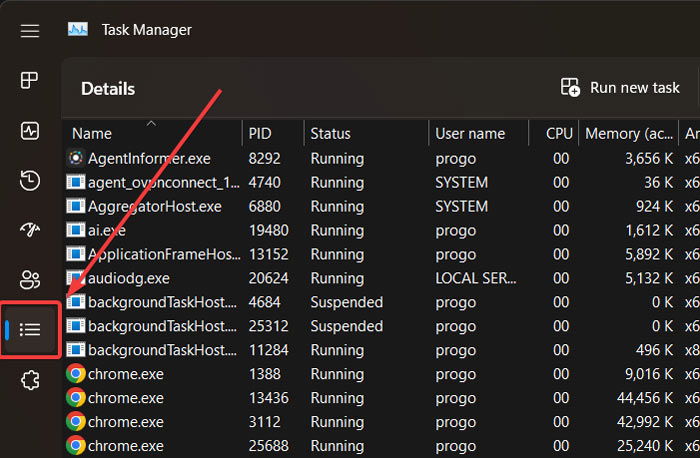Sort by the Status column header
The image size is (700, 458).
[330, 134]
